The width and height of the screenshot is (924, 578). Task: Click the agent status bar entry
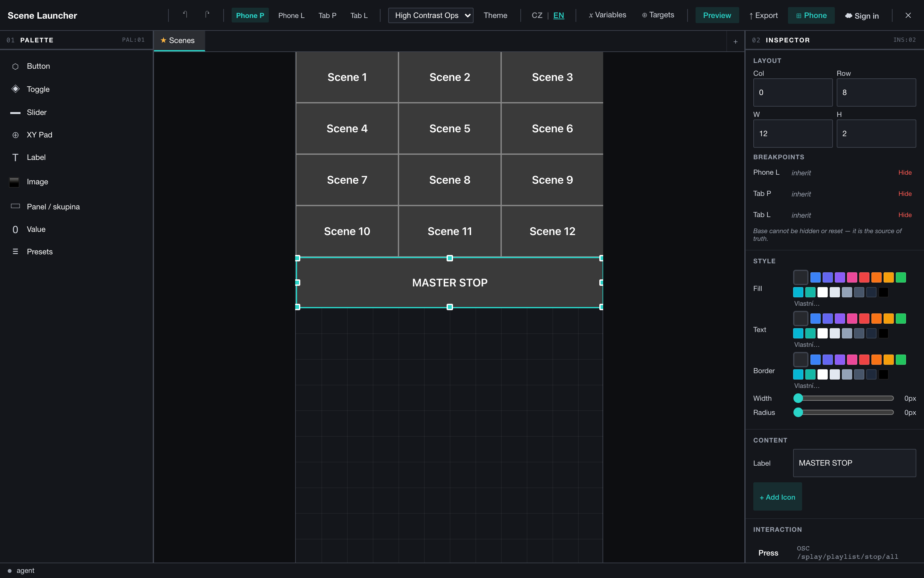click(21, 570)
